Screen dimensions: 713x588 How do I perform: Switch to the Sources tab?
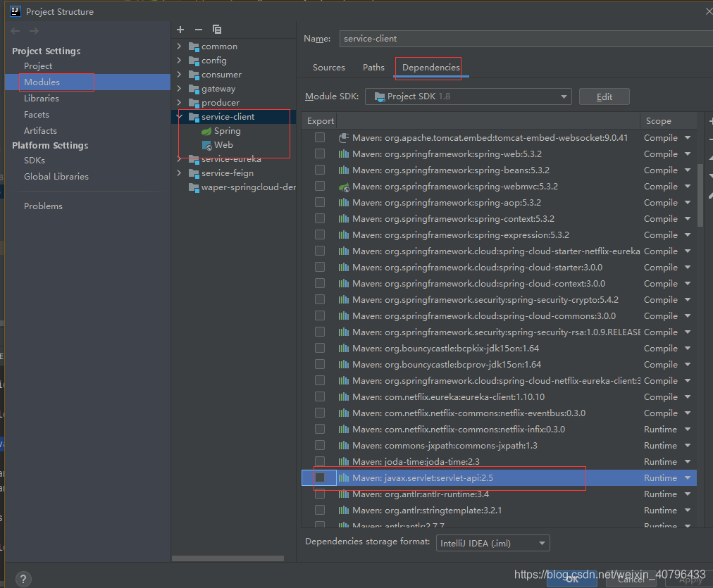(x=328, y=68)
